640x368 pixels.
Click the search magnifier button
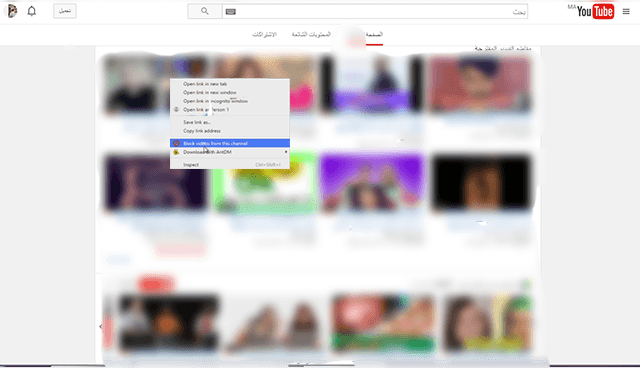pos(205,11)
